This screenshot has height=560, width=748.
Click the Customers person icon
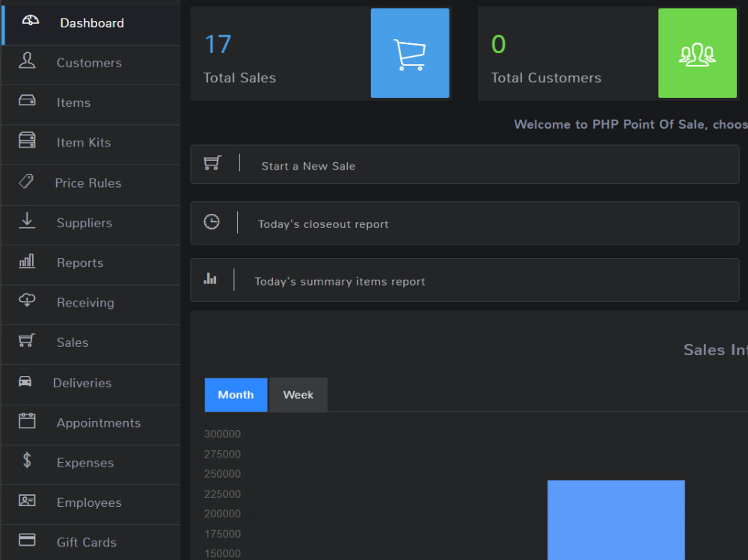(x=27, y=61)
